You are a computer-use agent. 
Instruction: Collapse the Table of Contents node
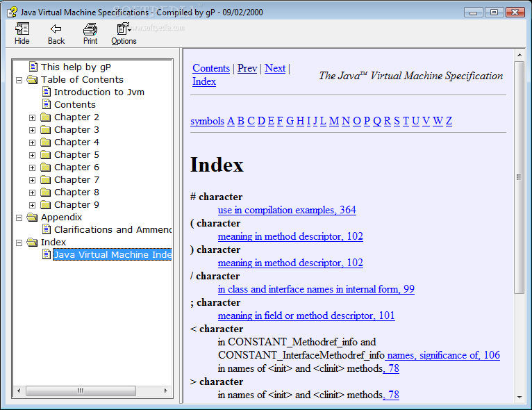[x=19, y=80]
